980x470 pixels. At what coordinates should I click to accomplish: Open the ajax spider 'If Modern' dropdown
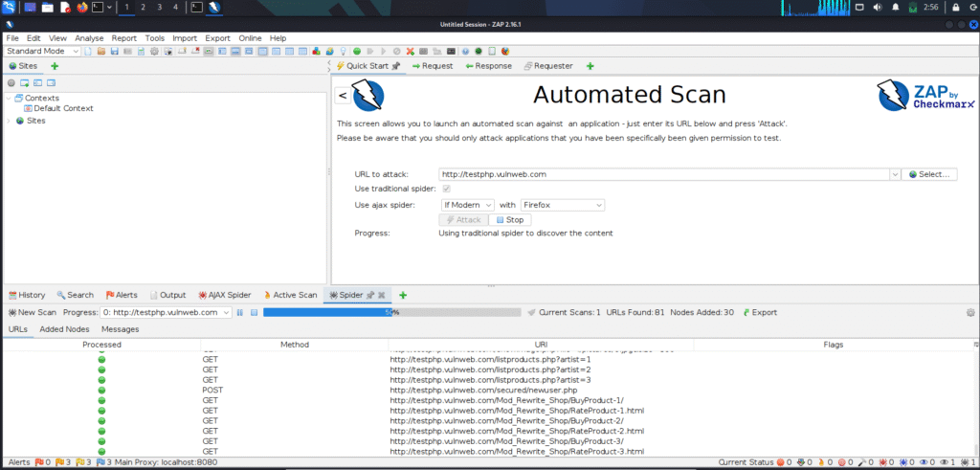point(467,205)
